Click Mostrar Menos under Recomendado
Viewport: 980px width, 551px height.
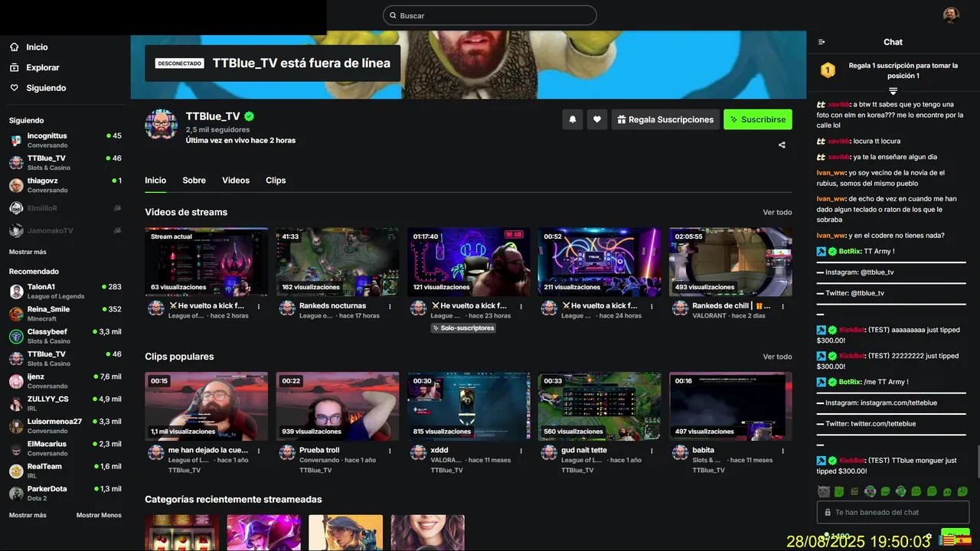[99, 515]
